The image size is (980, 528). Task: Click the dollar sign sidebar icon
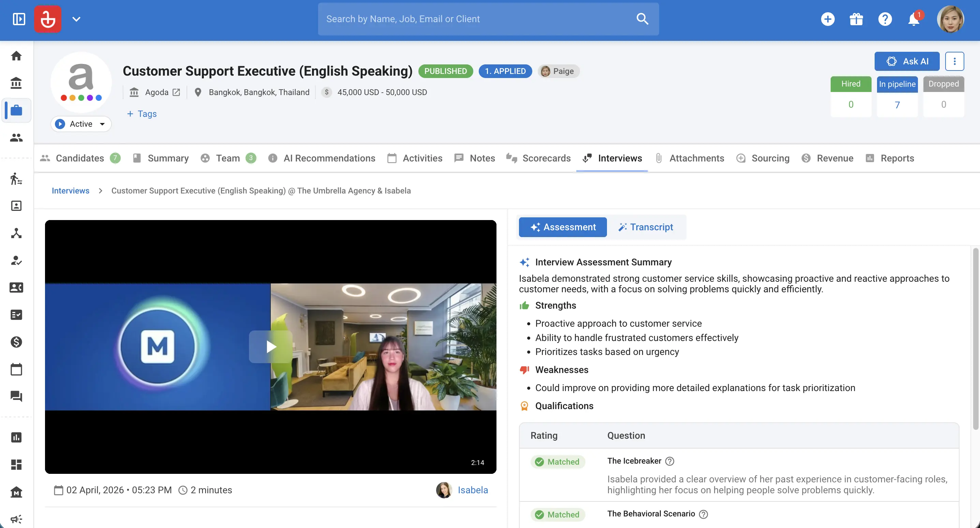16,342
